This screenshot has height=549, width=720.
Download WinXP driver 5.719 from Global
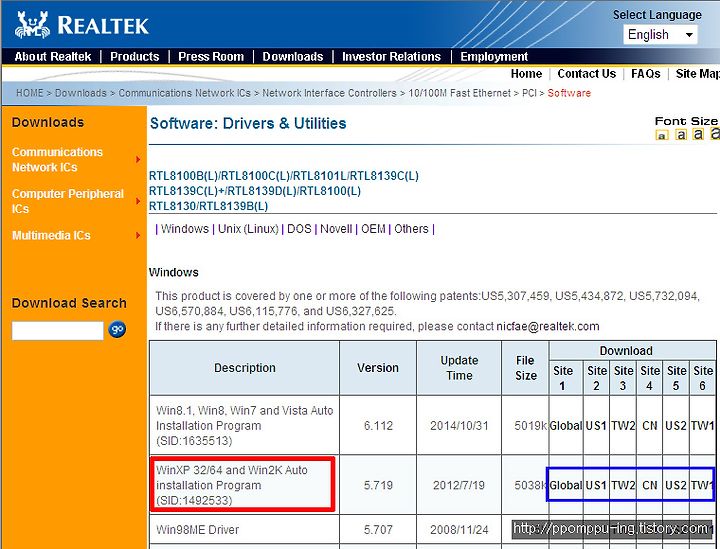pyautogui.click(x=566, y=485)
